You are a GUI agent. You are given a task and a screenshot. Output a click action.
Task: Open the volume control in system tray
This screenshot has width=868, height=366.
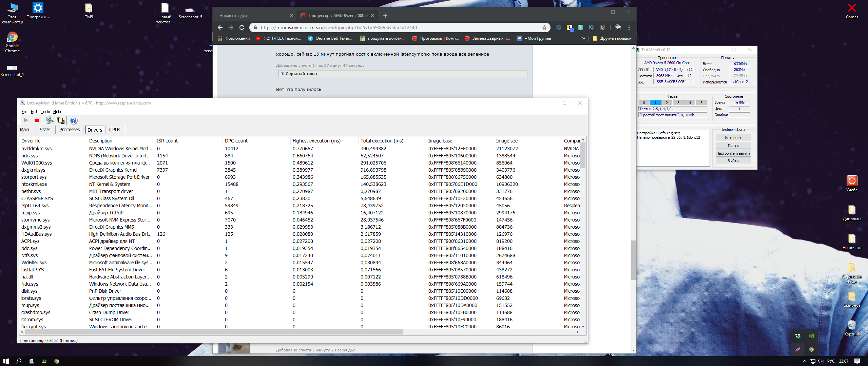click(x=821, y=361)
